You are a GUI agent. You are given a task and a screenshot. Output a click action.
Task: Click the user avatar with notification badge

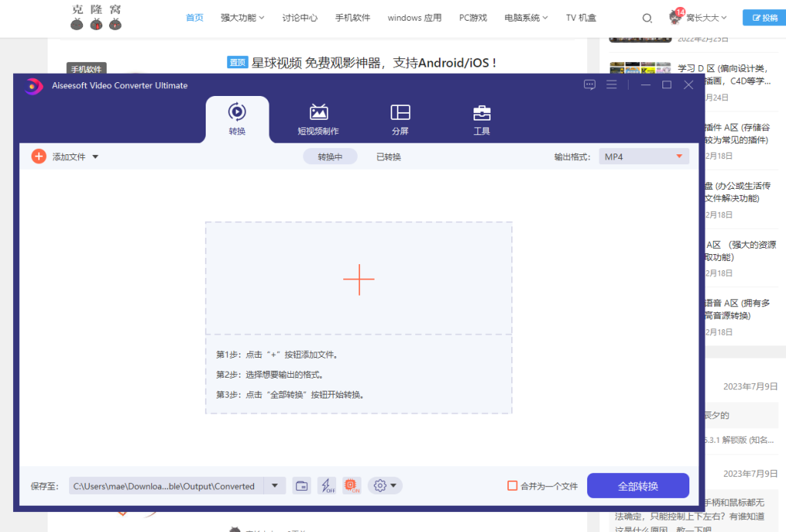(x=675, y=17)
